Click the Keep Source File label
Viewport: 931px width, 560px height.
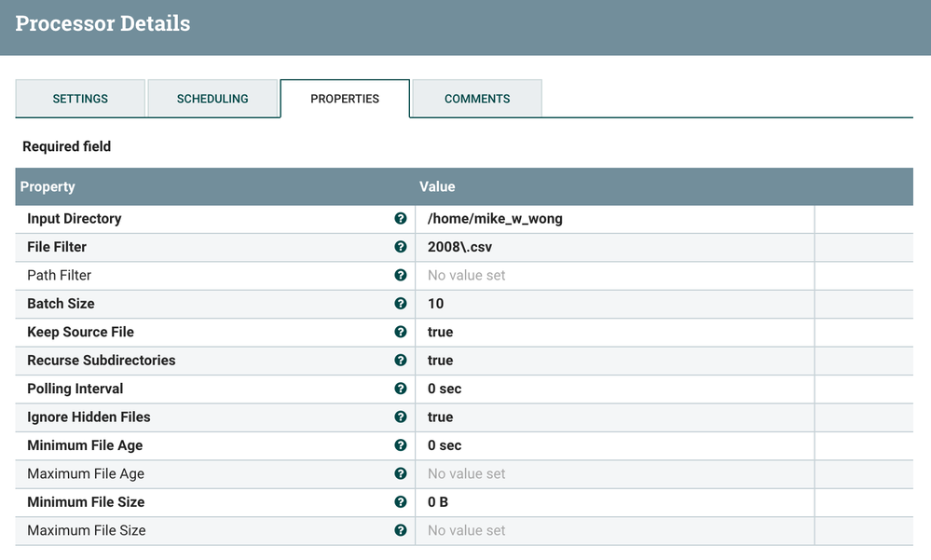tap(81, 332)
